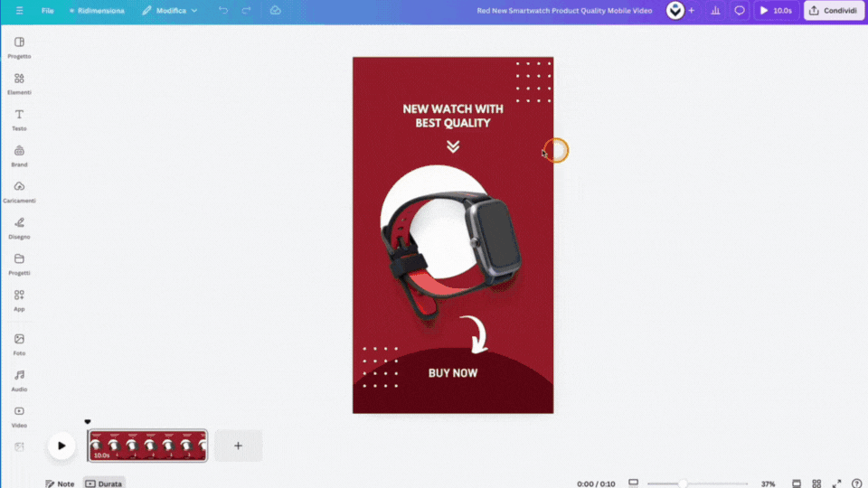Add a new page with plus button
The image size is (868, 488).
pyautogui.click(x=238, y=446)
